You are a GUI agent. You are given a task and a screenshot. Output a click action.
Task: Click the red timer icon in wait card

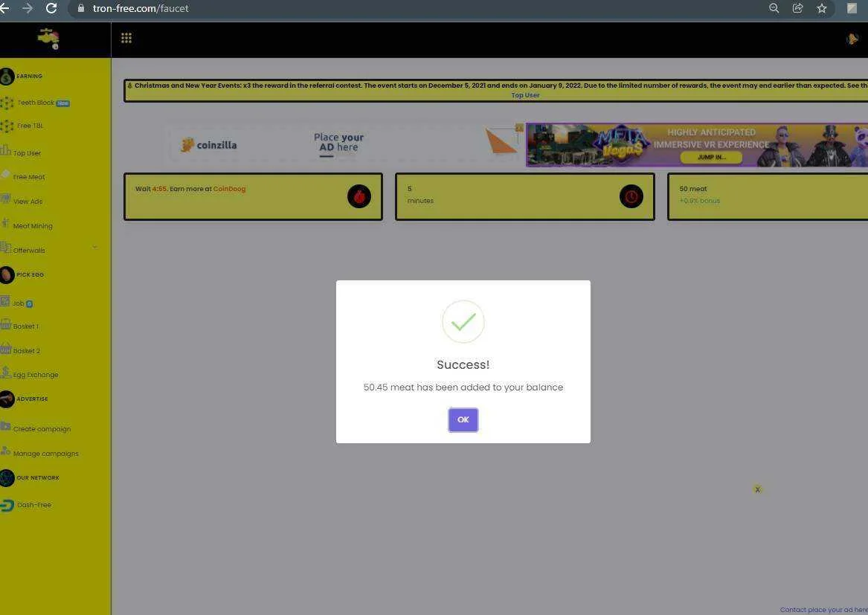pos(359,196)
